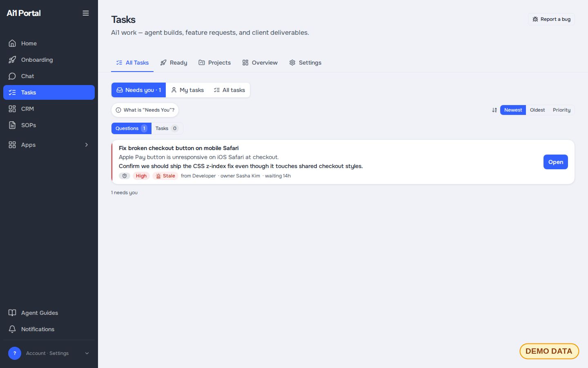Open the All Tasks tab
Screen dimensions: 588x368
point(132,63)
